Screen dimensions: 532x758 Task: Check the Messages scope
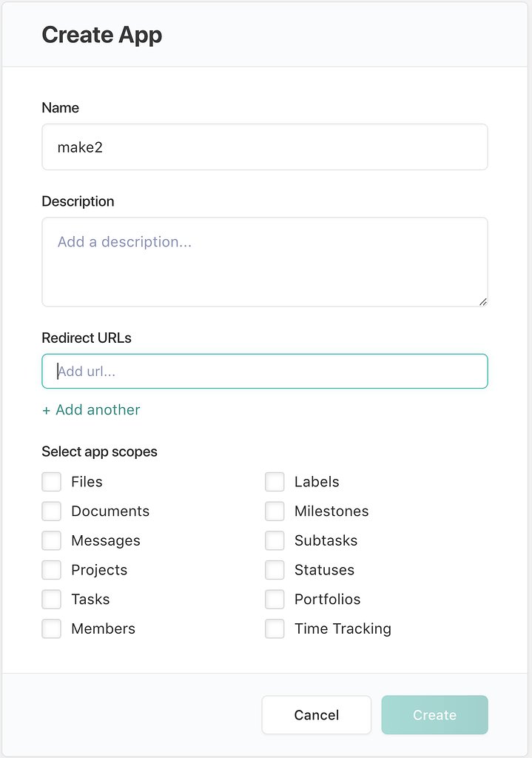point(51,540)
